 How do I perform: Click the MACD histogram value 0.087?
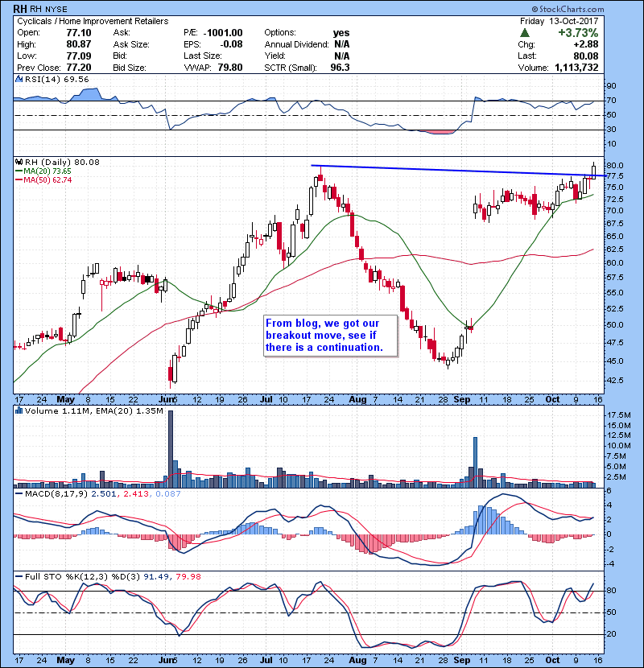tap(168, 494)
